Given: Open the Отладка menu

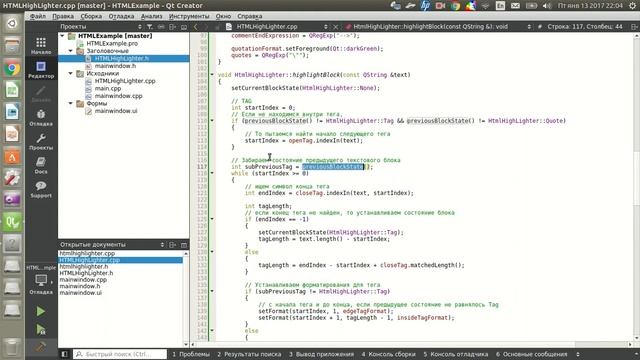Looking at the screenshot, I should tap(121, 16).
